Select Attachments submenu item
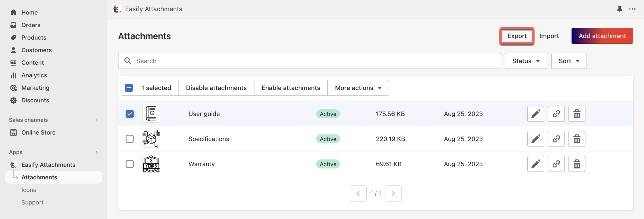The image size is (644, 219). click(x=54, y=177)
